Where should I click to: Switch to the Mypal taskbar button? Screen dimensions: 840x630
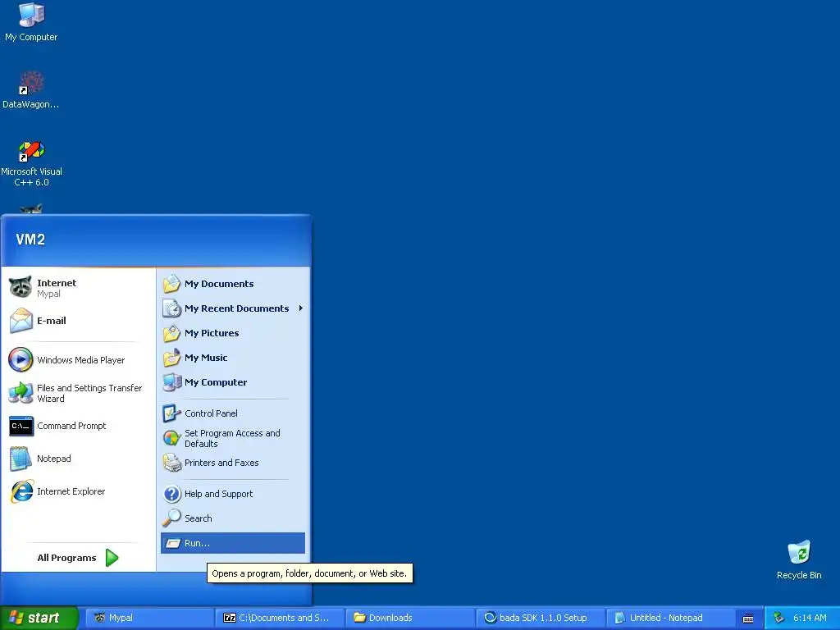[148, 618]
